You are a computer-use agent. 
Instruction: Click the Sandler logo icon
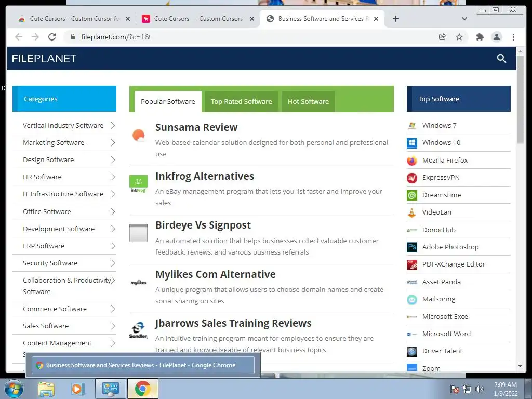pyautogui.click(x=138, y=330)
